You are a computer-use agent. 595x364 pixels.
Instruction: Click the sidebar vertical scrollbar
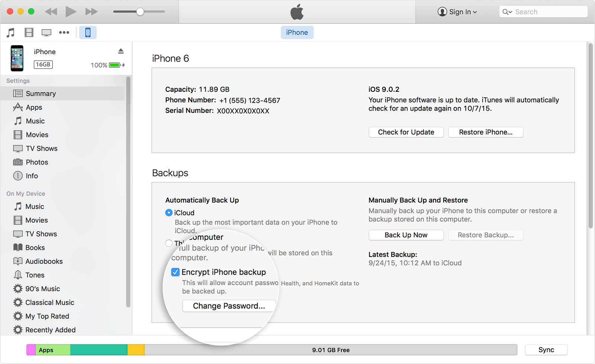click(x=128, y=192)
